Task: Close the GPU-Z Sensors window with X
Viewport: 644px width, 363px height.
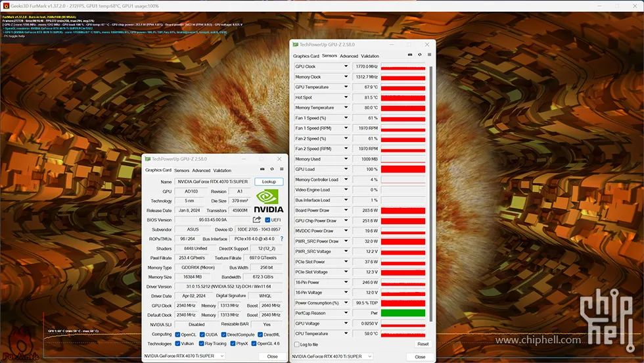Action: [x=426, y=45]
